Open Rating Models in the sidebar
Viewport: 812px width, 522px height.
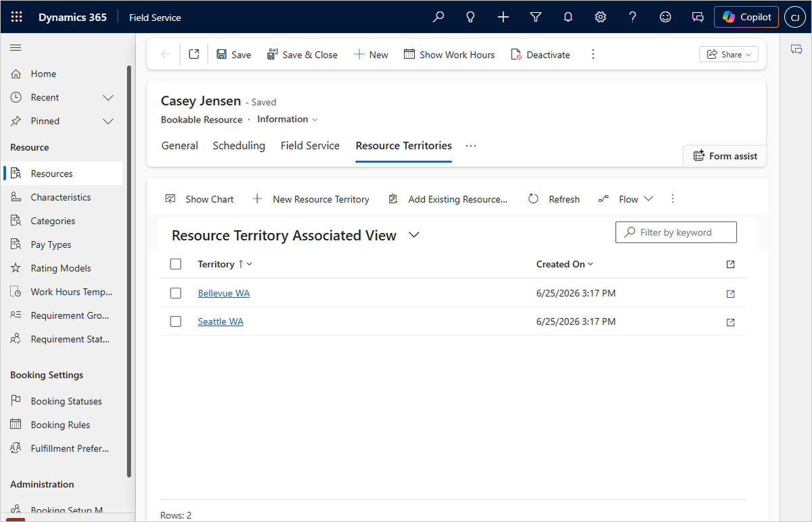[x=63, y=268]
